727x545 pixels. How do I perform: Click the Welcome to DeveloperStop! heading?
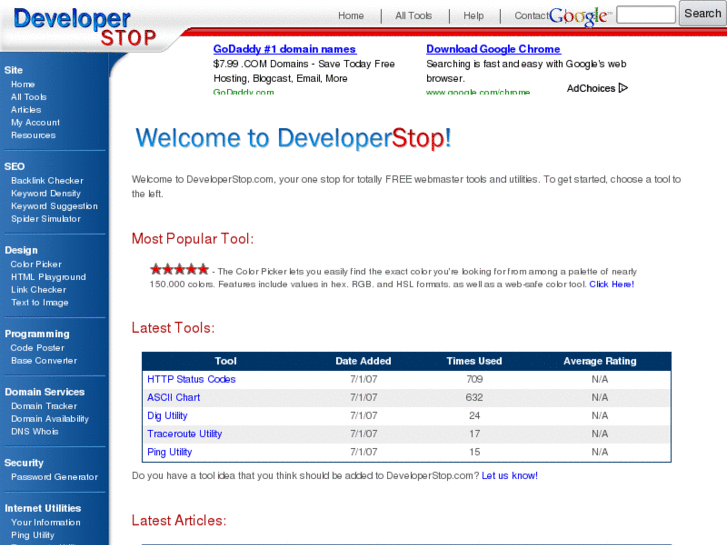293,138
